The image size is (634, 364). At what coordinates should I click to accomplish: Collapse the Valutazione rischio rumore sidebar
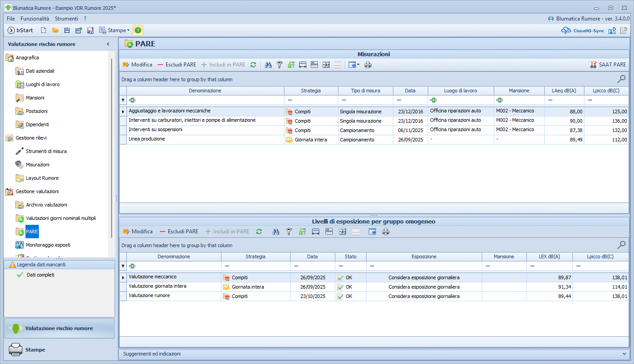pyautogui.click(x=108, y=44)
